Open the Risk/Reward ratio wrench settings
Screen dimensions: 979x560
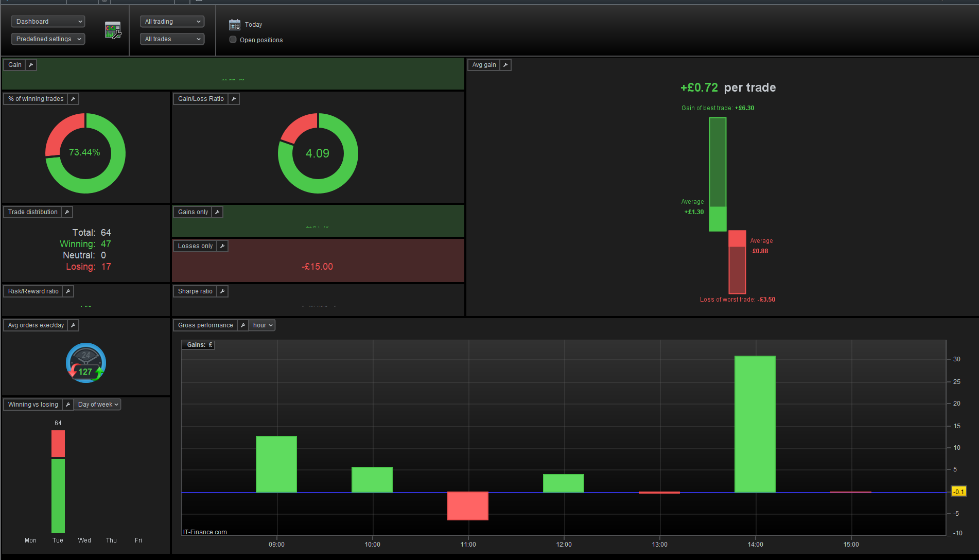click(x=68, y=291)
